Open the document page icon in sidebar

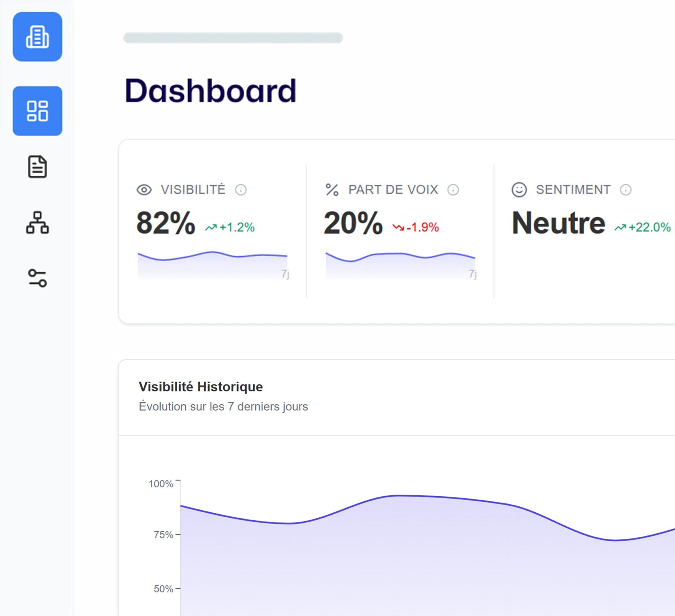click(x=38, y=167)
